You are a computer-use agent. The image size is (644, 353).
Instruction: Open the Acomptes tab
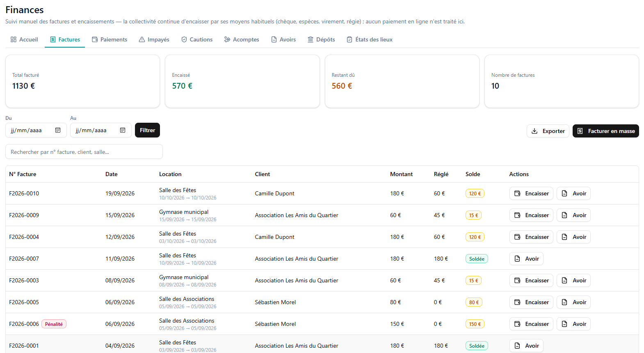tap(242, 39)
